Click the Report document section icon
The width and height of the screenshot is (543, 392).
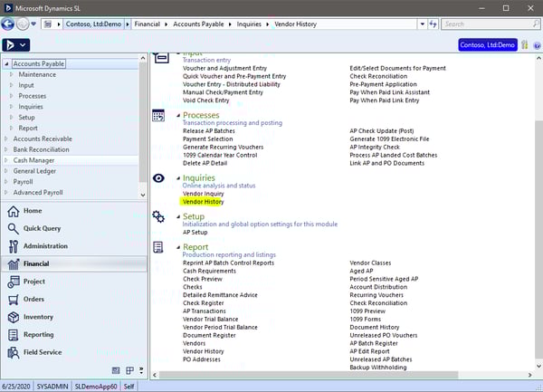[x=158, y=247]
